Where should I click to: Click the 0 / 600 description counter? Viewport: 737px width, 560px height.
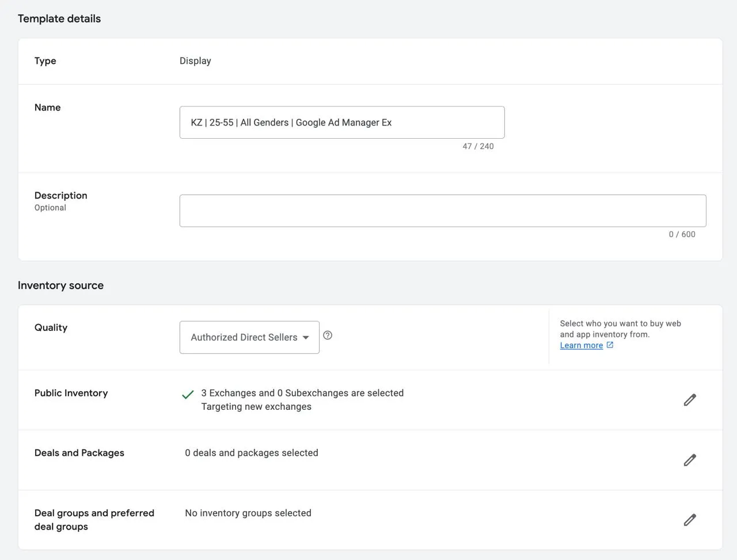coord(682,234)
